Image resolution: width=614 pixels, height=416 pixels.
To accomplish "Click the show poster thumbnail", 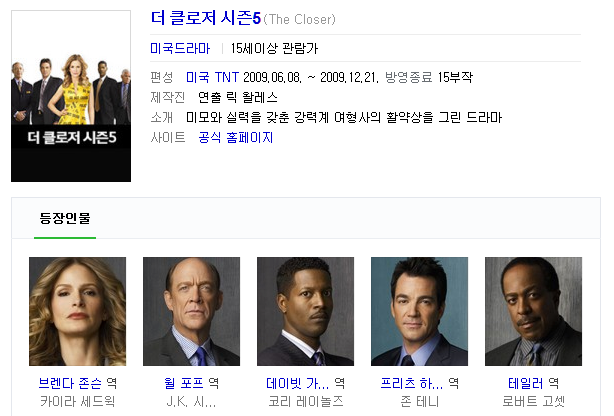I will tap(71, 96).
